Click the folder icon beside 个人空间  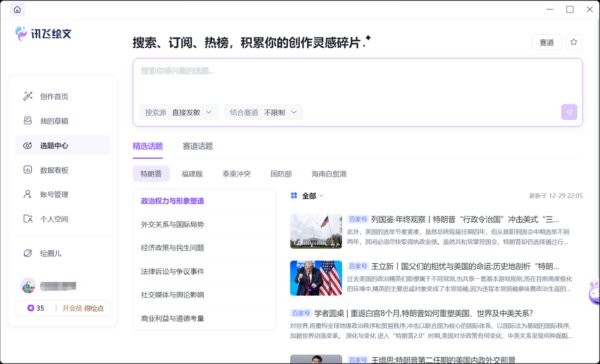[28, 219]
